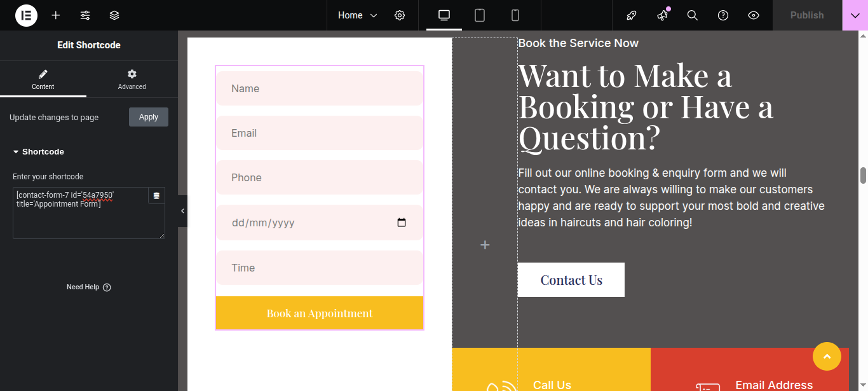
Task: Switch to the Advanced tab
Action: [132, 79]
